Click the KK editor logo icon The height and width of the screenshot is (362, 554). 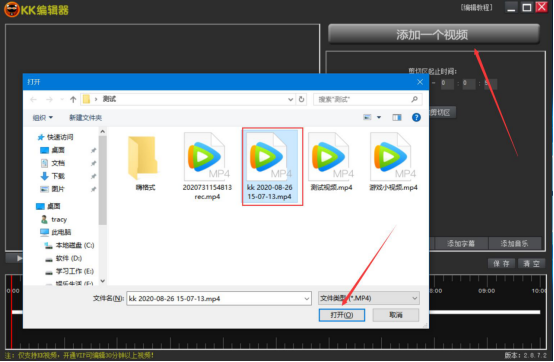12,9
